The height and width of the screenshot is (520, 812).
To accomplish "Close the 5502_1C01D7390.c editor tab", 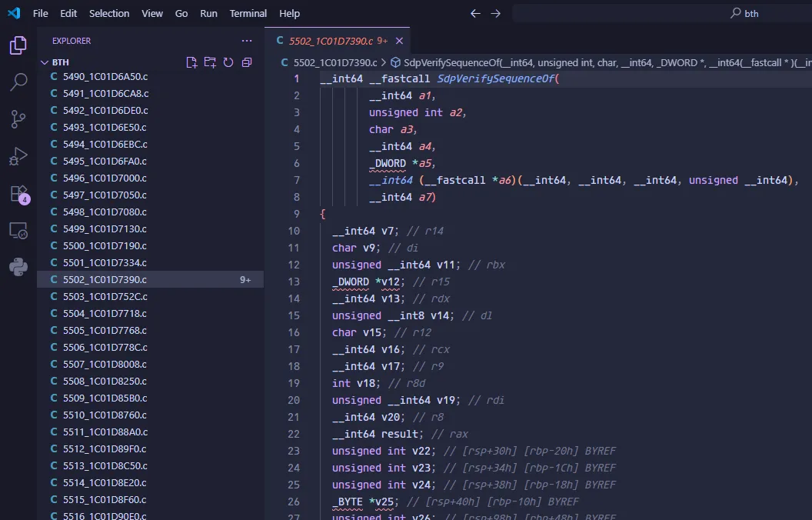I will tap(398, 41).
